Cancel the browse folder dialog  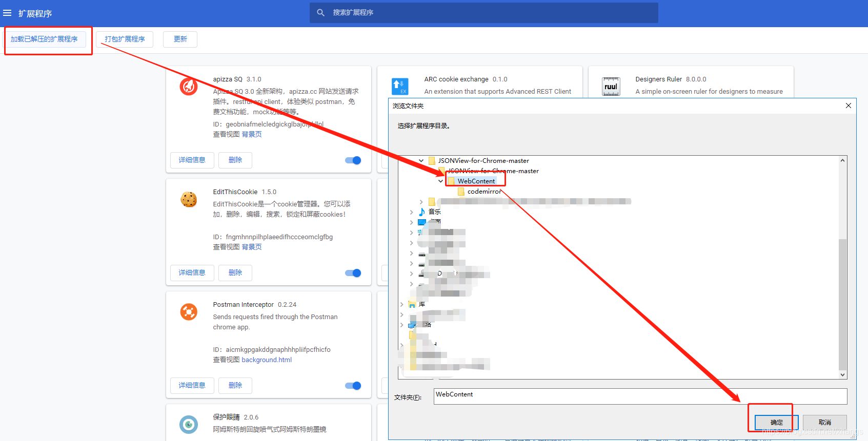click(825, 423)
